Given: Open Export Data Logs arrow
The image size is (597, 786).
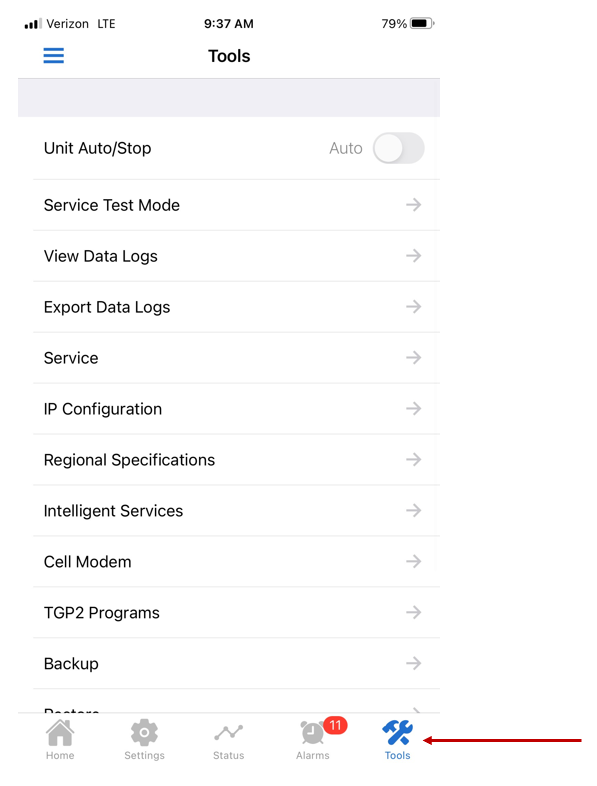Looking at the screenshot, I should [x=414, y=306].
